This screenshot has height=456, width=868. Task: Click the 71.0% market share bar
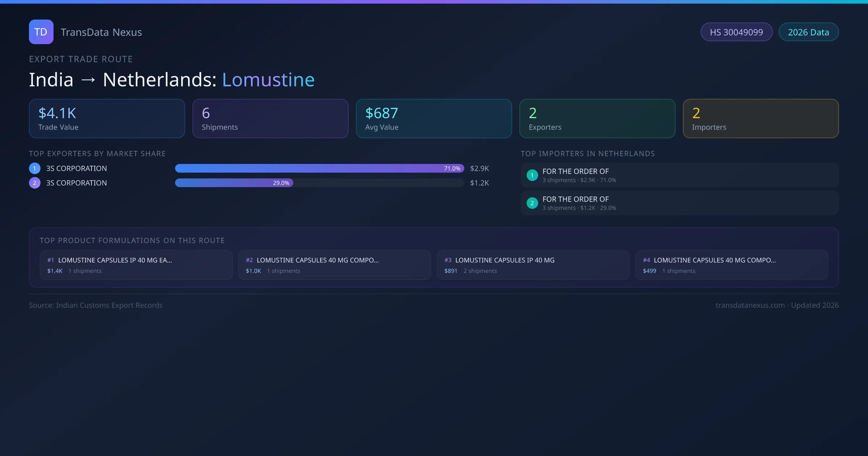click(319, 168)
